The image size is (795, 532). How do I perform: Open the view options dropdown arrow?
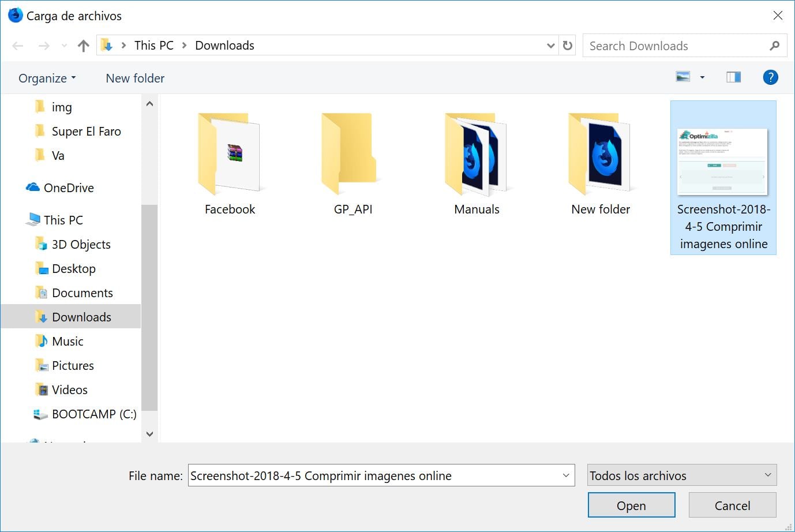702,77
